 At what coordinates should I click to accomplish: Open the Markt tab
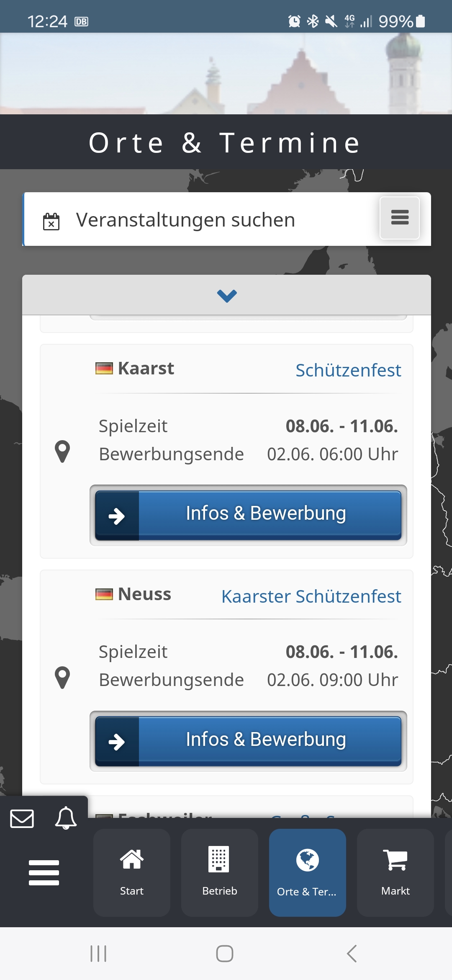click(x=395, y=872)
